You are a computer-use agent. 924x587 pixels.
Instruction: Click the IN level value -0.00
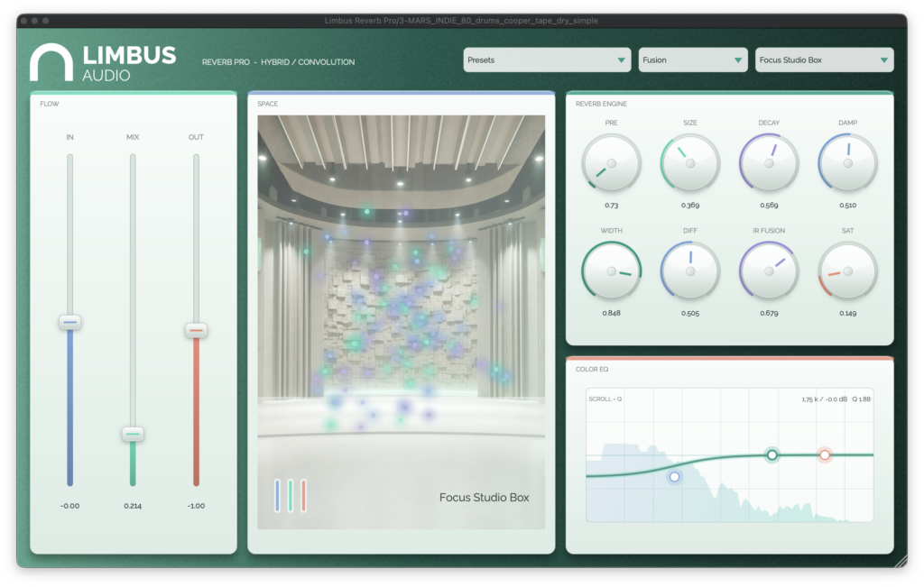click(70, 506)
